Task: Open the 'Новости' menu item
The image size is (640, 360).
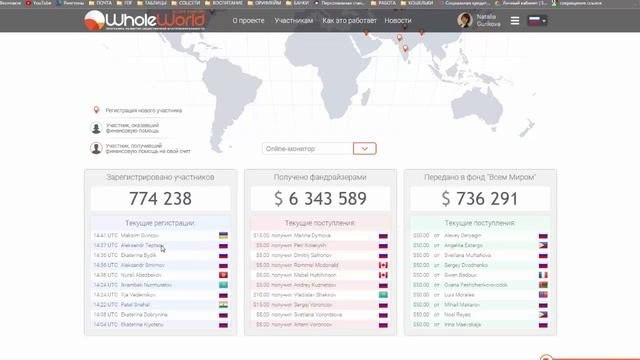Action: (x=398, y=20)
